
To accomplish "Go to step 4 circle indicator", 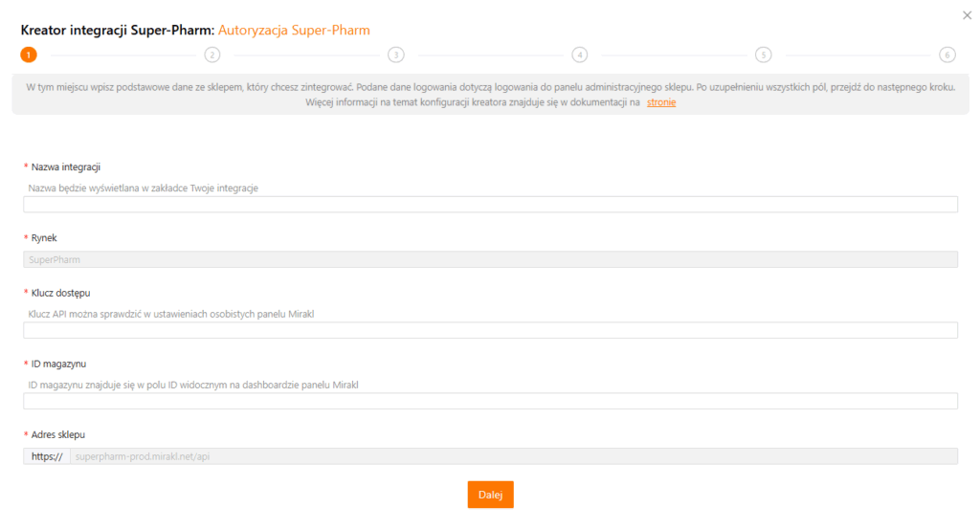I will (579, 55).
